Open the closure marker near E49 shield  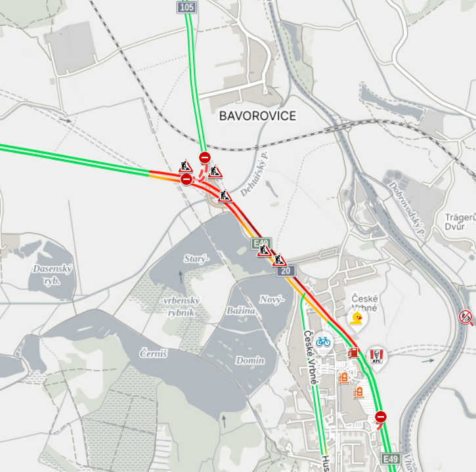[x=381, y=417]
